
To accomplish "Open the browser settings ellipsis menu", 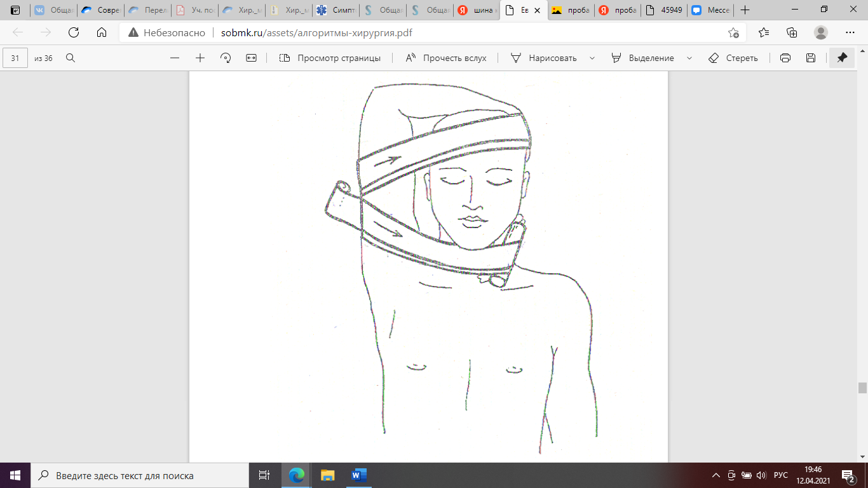I will coord(850,33).
